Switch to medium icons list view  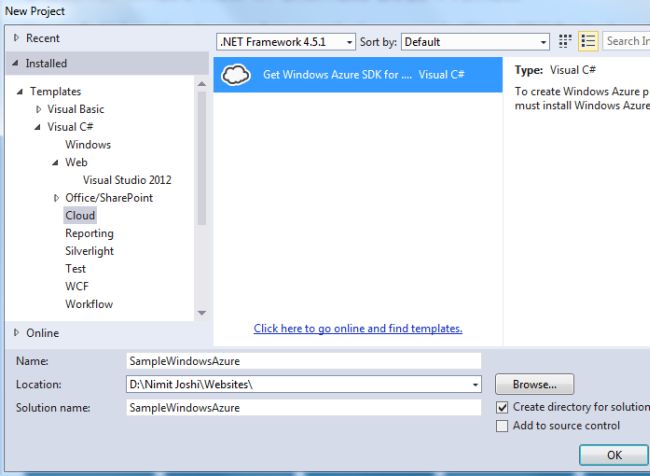click(588, 41)
